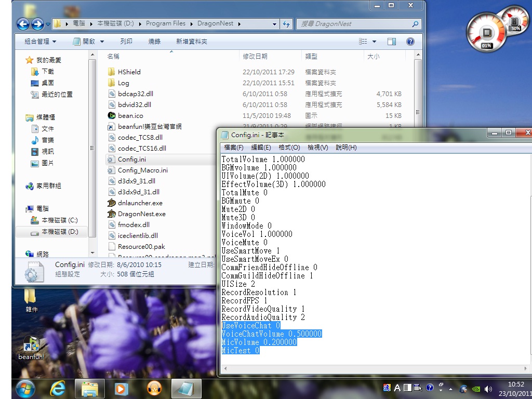Open the beanfun! desktop shortcut
Viewport: 532px width, 399px height.
click(31, 348)
